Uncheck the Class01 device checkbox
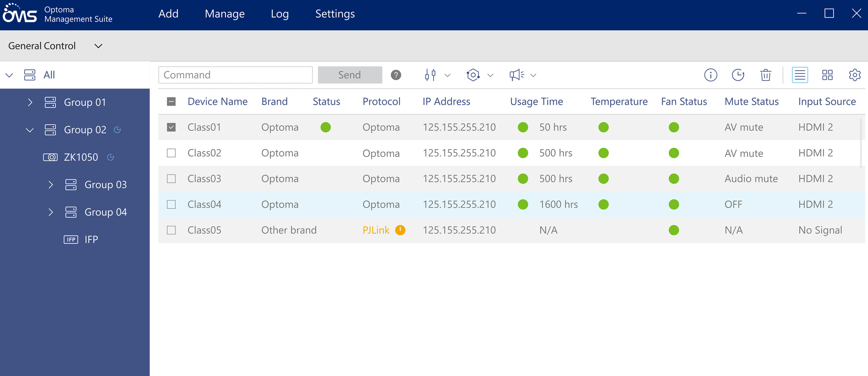 coord(171,127)
